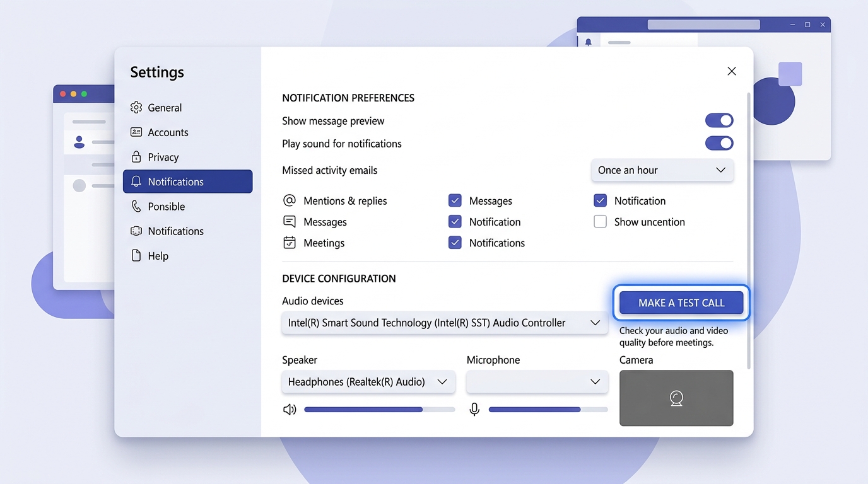868x484 pixels.
Task: Click the @ icon for Mentions & replies
Action: tap(290, 200)
